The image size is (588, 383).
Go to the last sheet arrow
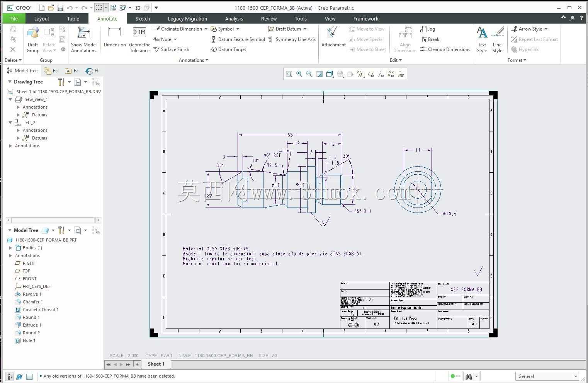pyautogui.click(x=128, y=364)
